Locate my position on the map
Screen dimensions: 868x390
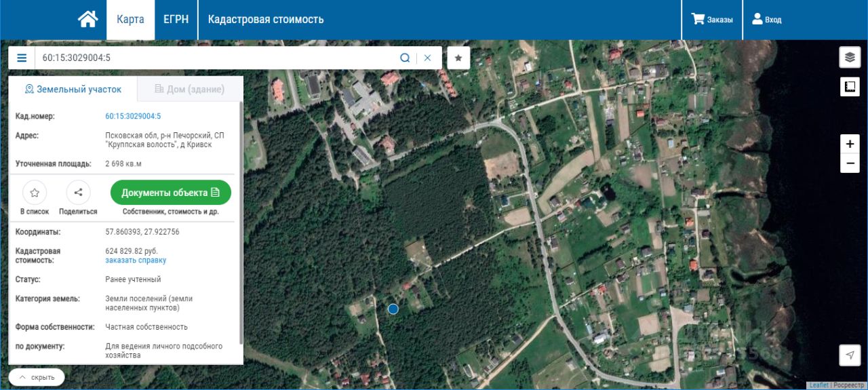pyautogui.click(x=850, y=354)
